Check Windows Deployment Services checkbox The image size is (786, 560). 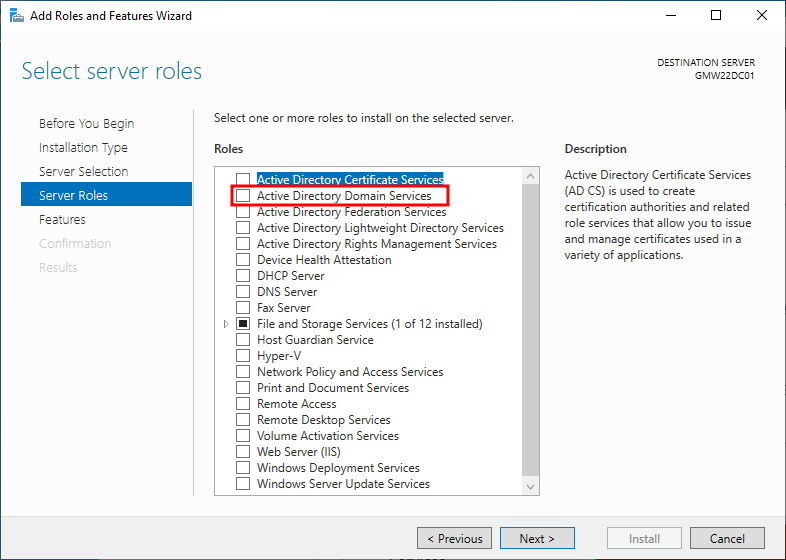pyautogui.click(x=243, y=468)
